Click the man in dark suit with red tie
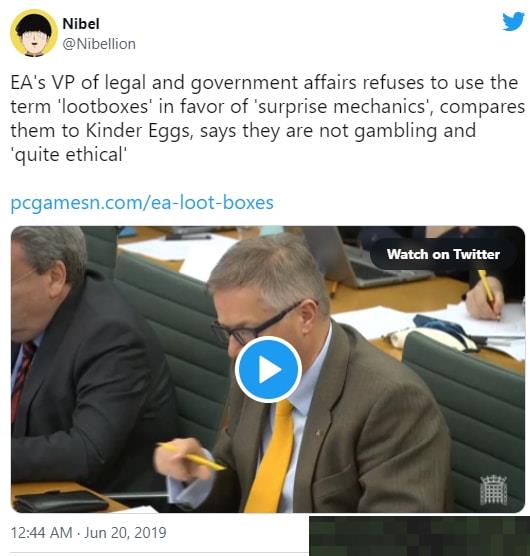Viewport: 530px width, 556px height. (x=82, y=355)
